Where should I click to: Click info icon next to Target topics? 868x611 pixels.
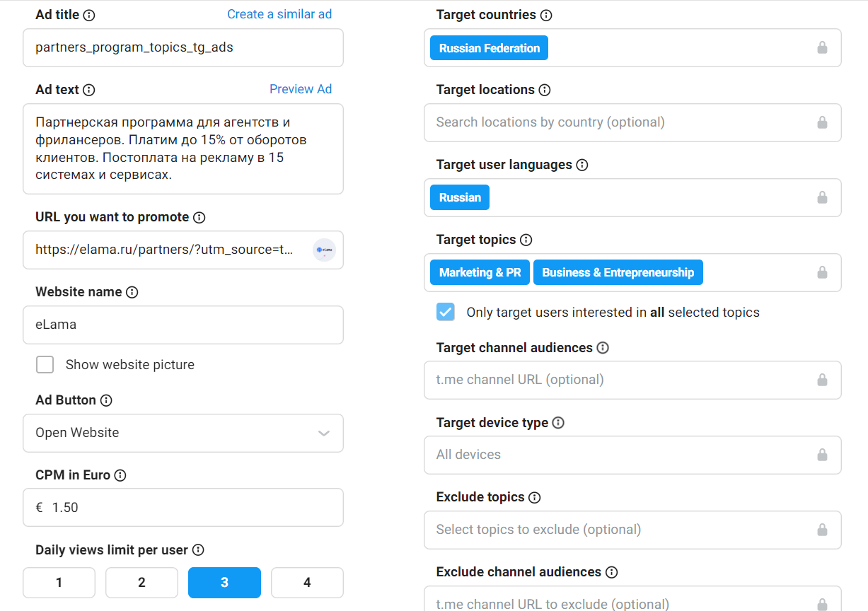coord(526,240)
